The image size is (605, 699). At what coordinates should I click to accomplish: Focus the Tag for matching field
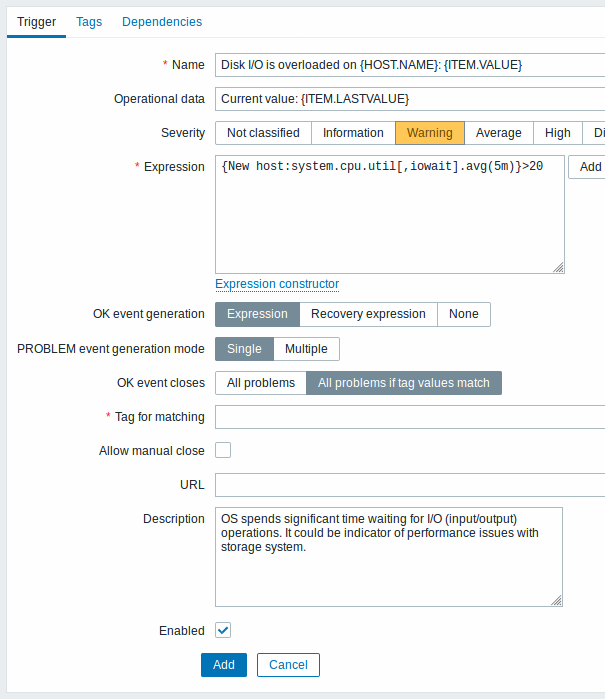[x=410, y=417]
